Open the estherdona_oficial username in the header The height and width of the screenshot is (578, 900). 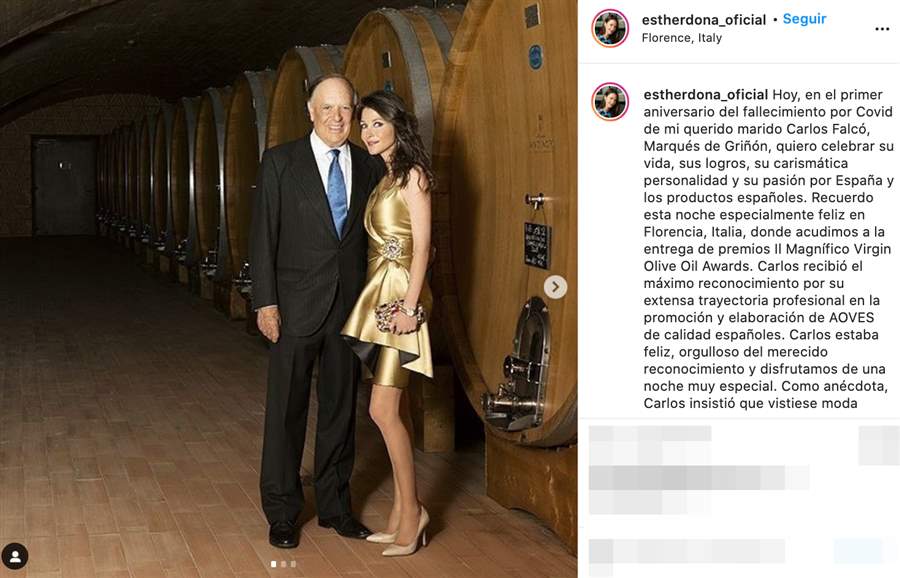click(704, 20)
